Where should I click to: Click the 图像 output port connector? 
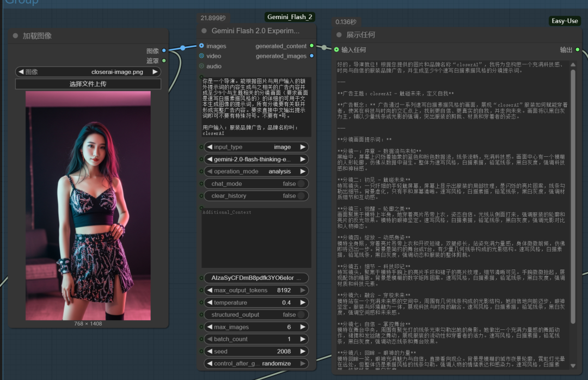[x=164, y=51]
